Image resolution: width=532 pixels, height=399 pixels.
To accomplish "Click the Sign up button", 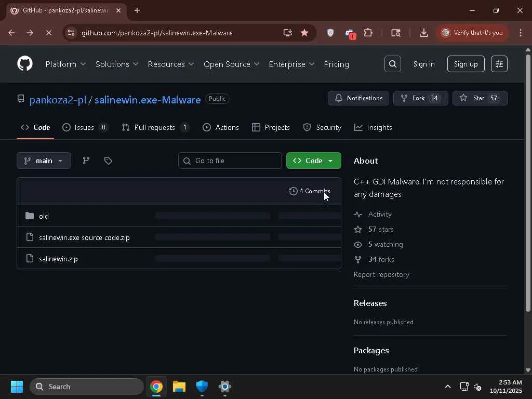I will click(465, 64).
